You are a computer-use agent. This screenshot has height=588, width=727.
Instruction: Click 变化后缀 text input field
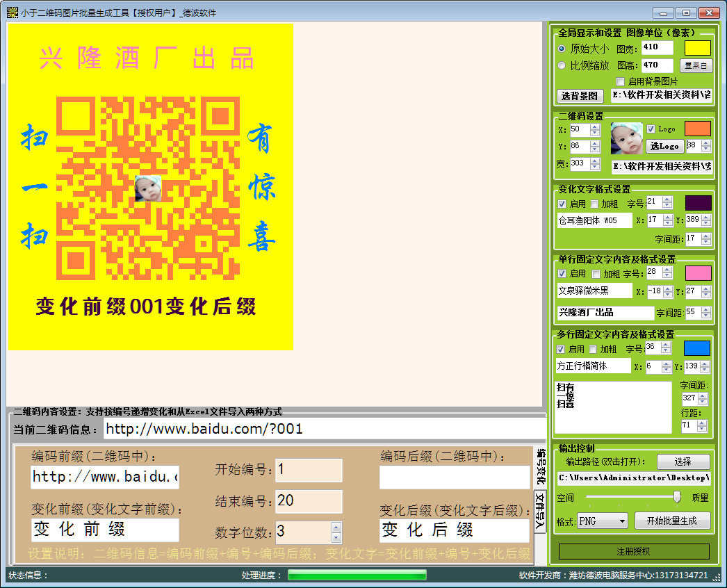(x=455, y=530)
